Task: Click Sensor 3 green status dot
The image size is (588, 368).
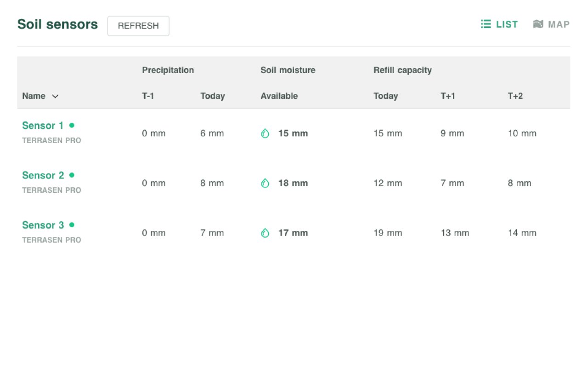Action: pyautogui.click(x=72, y=224)
